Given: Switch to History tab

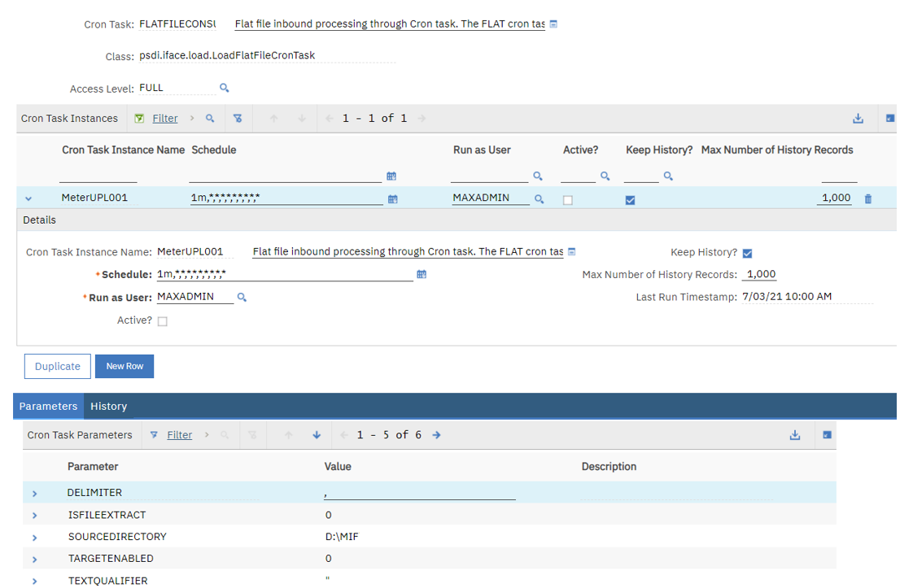Looking at the screenshot, I should 108,407.
